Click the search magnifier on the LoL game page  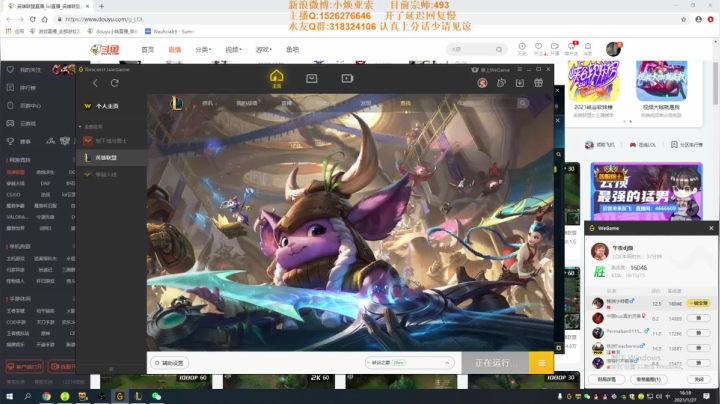[x=523, y=103]
